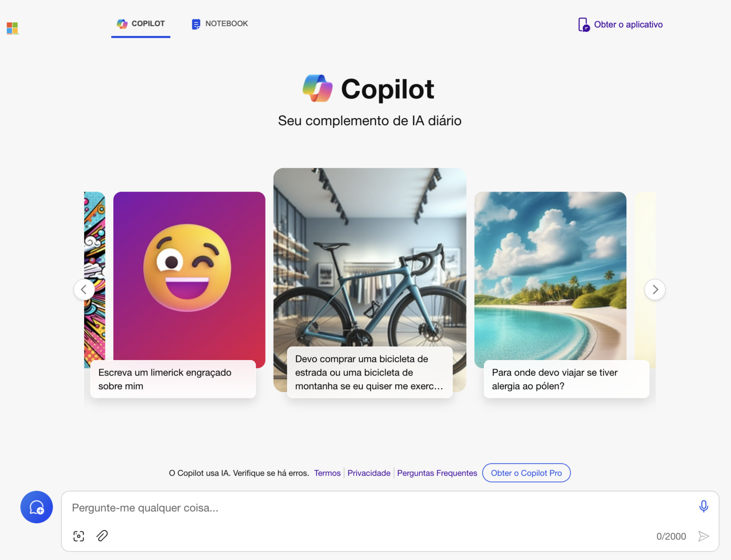Open the Termos link

coord(327,473)
